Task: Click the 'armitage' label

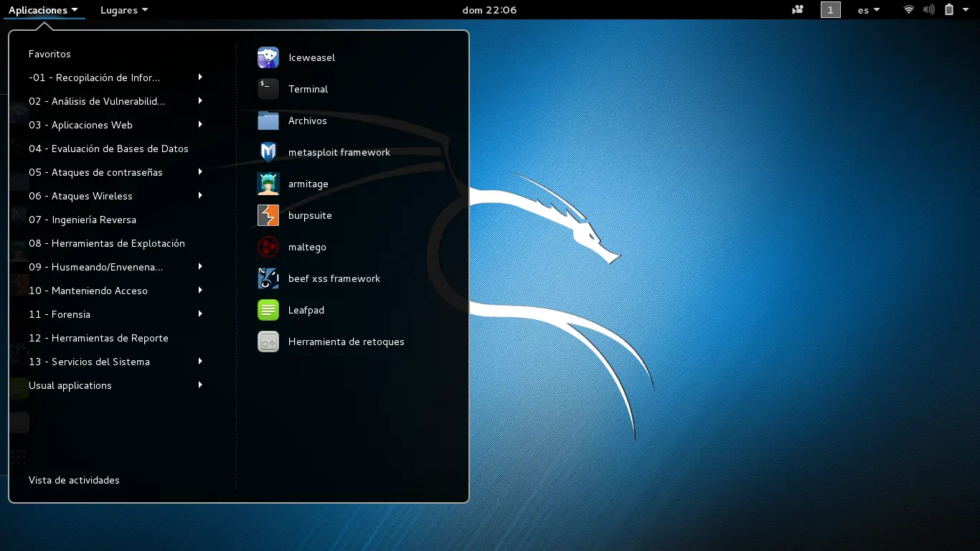Action: [x=308, y=184]
